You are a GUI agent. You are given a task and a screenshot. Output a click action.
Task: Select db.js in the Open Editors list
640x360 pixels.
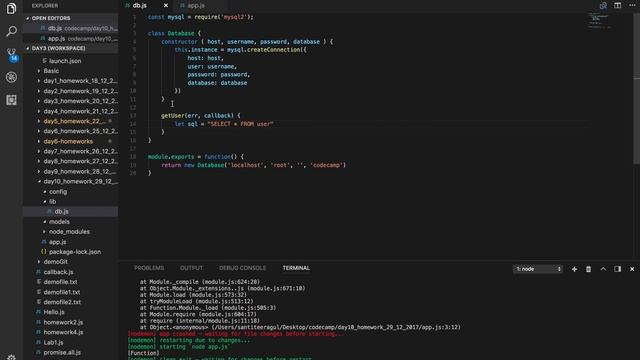coord(71,28)
